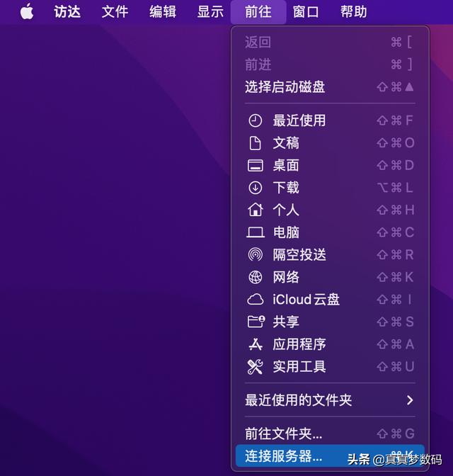Image resolution: width=453 pixels, height=476 pixels.
Task: Click the document icon beside 文稿
Action: (256, 143)
